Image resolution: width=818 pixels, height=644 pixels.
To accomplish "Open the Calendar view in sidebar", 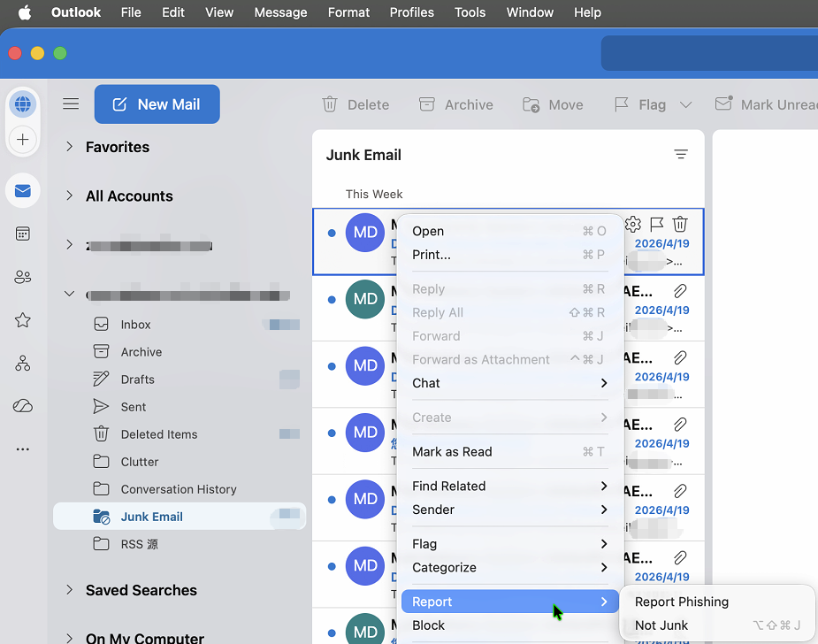I will [x=23, y=234].
